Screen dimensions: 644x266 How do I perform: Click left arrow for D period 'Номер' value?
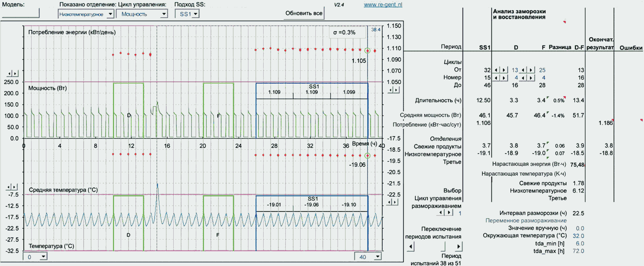point(496,78)
